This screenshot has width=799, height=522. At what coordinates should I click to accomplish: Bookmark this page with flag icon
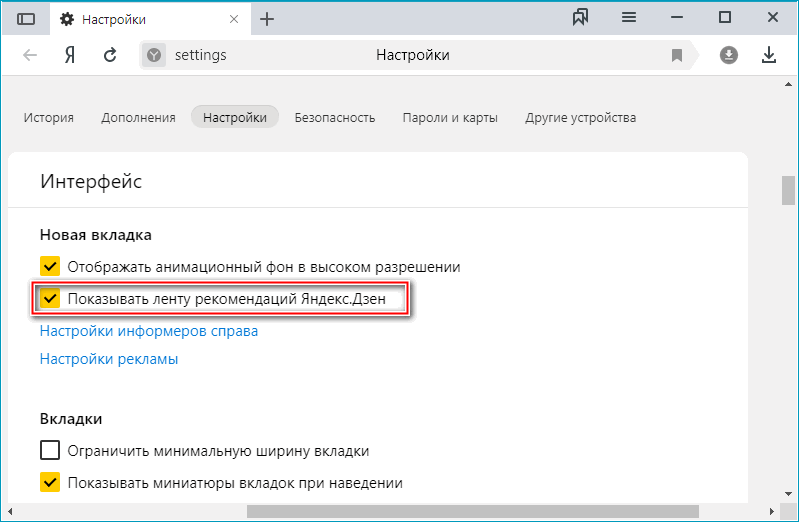click(677, 55)
